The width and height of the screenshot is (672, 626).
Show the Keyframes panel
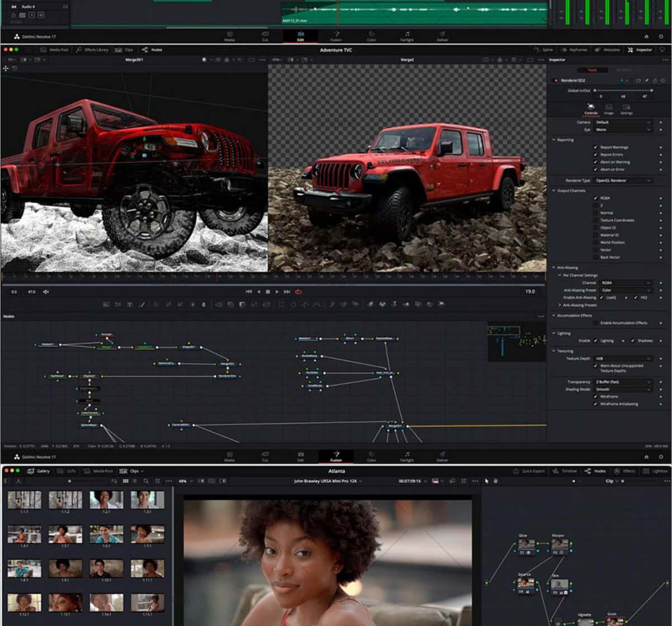point(574,50)
